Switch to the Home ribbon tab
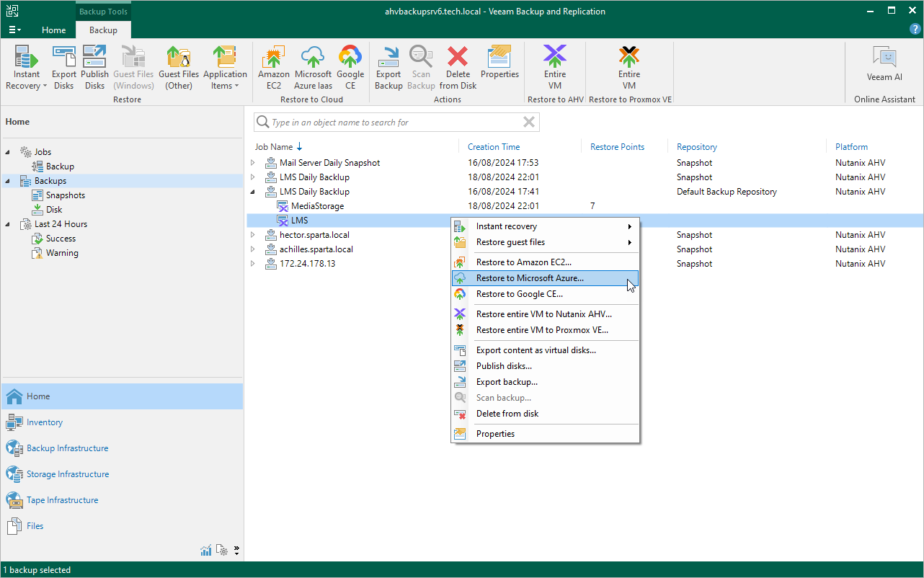 click(54, 30)
